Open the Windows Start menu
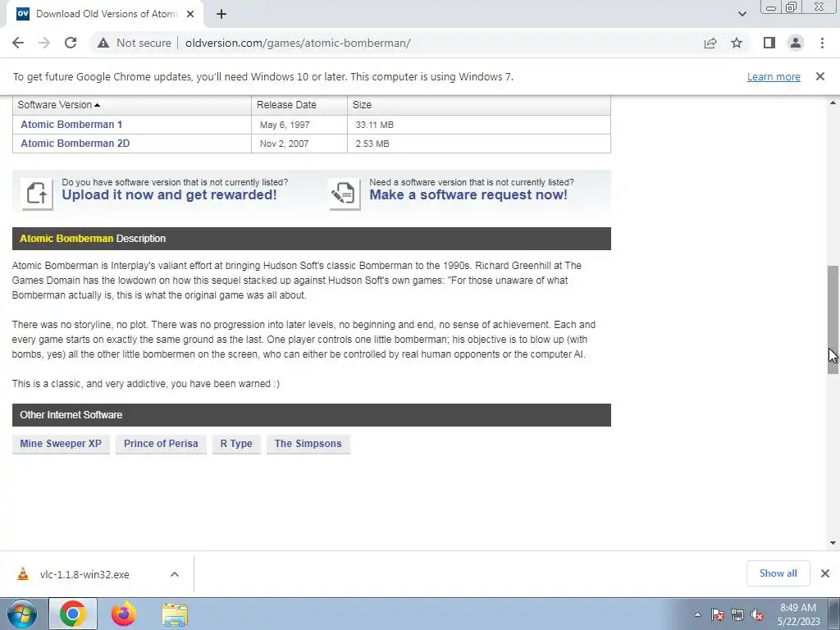The height and width of the screenshot is (630, 840). tap(21, 614)
